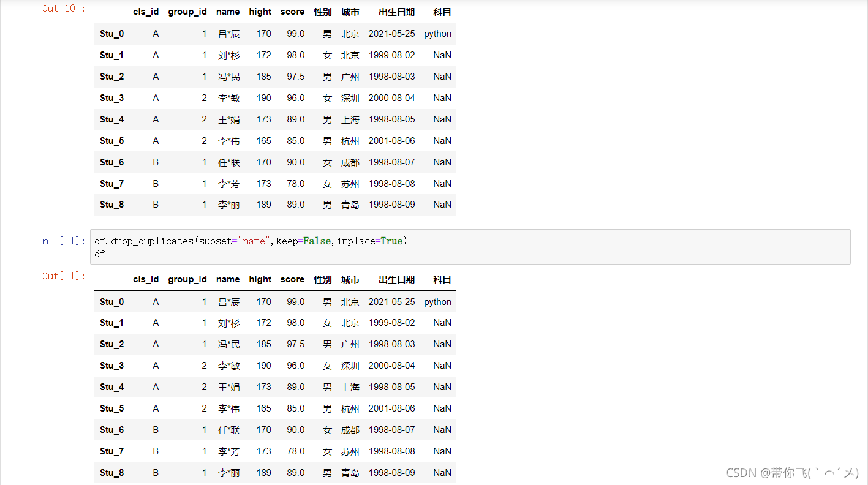The width and height of the screenshot is (868, 485).
Task: Click score 78.0 in Out[10] table
Action: pyautogui.click(x=295, y=184)
